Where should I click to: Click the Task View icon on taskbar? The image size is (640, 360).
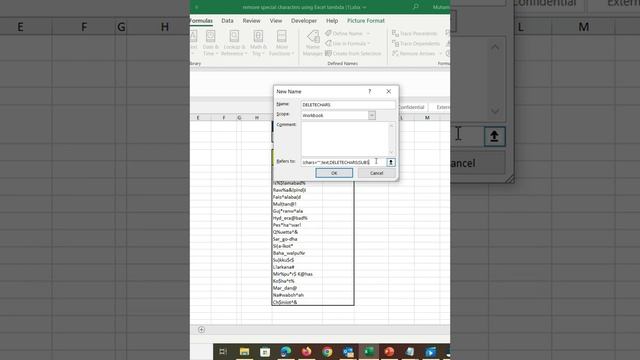(223, 351)
